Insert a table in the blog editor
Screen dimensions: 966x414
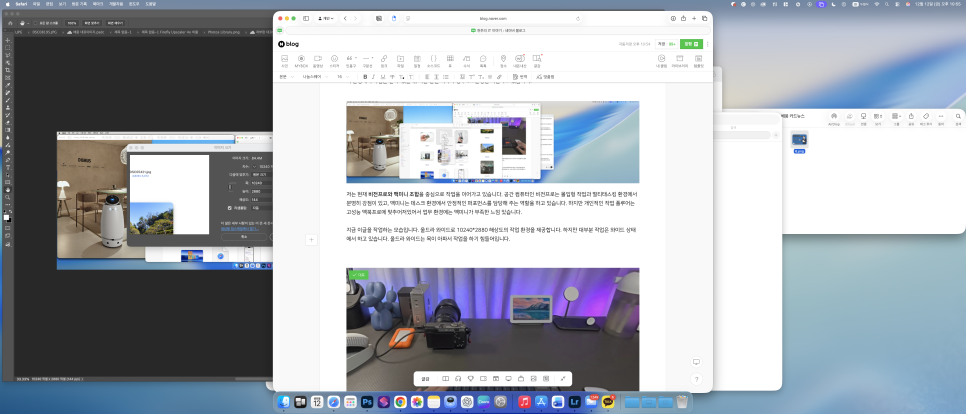tap(450, 60)
